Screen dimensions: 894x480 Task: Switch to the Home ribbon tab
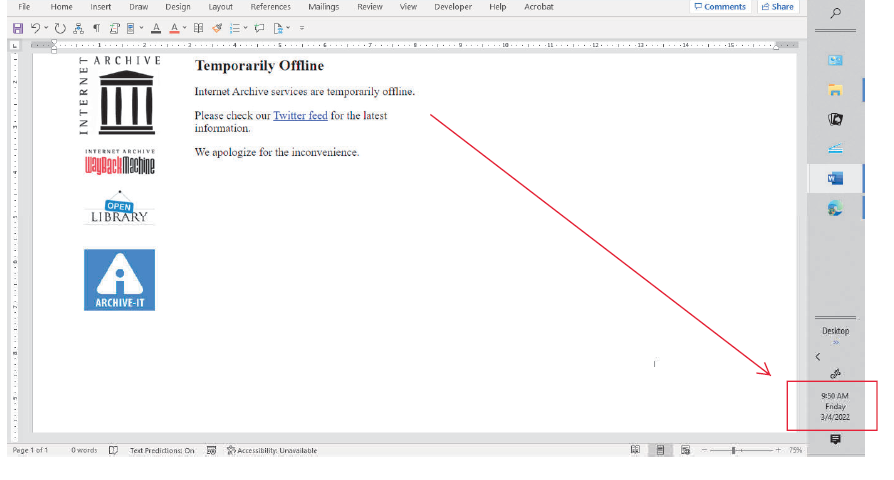coord(61,7)
